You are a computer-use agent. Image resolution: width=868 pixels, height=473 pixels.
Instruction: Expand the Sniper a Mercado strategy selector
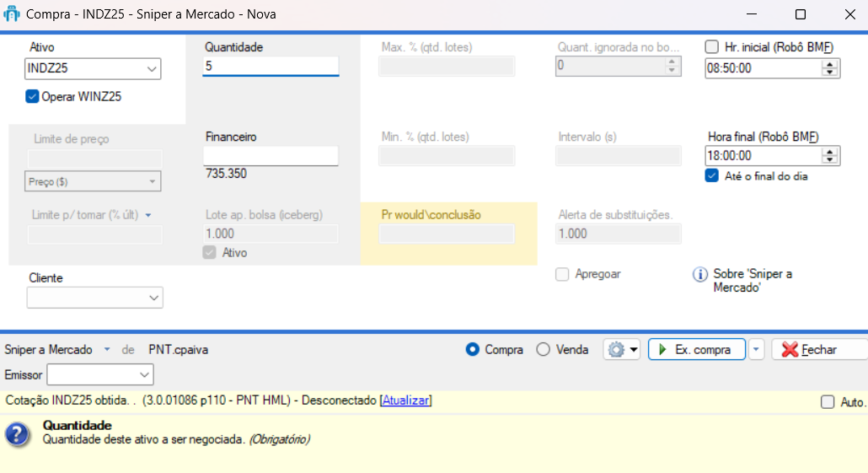(x=107, y=349)
